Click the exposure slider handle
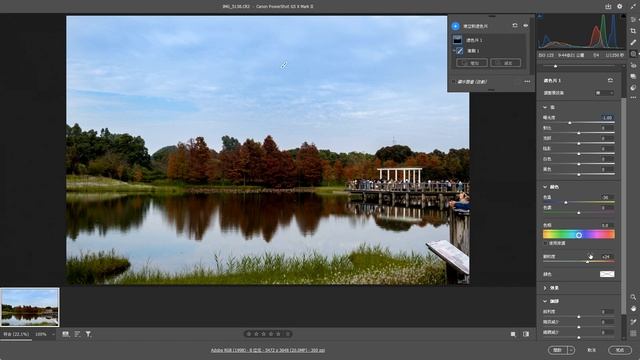 (x=570, y=123)
